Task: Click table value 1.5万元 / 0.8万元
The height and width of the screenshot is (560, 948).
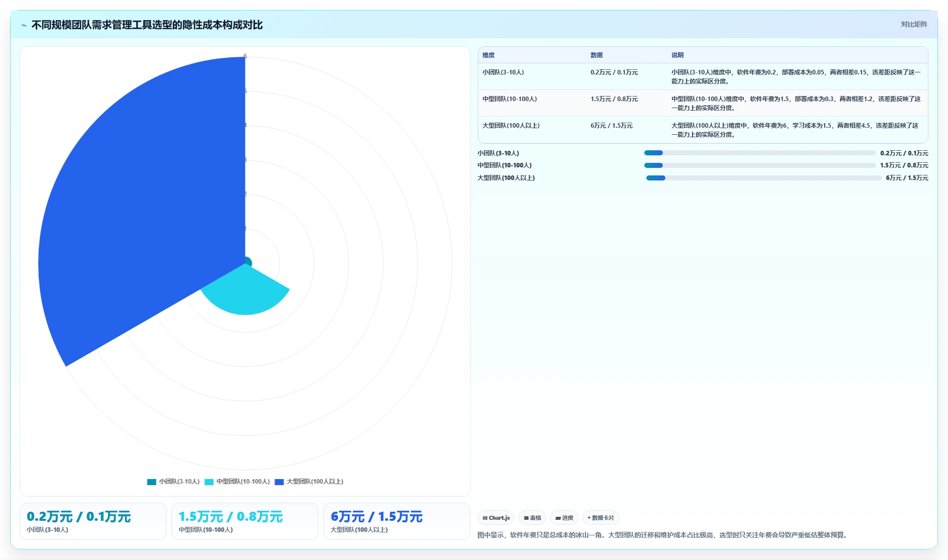Action: [x=614, y=99]
